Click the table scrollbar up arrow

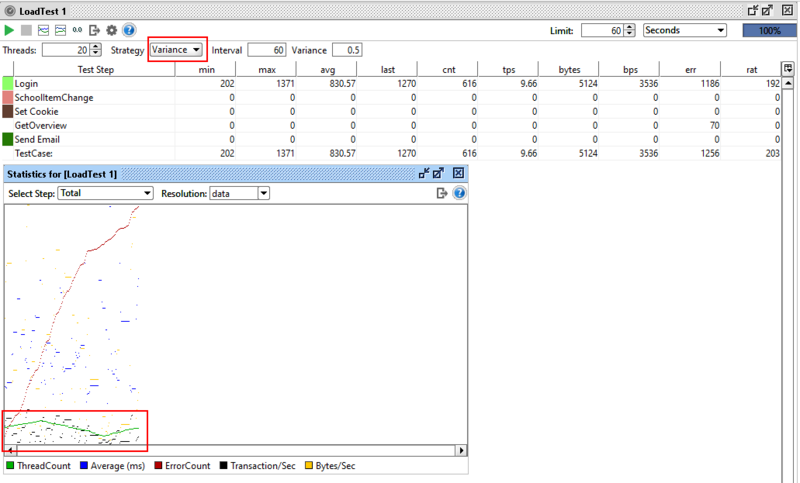coord(788,83)
